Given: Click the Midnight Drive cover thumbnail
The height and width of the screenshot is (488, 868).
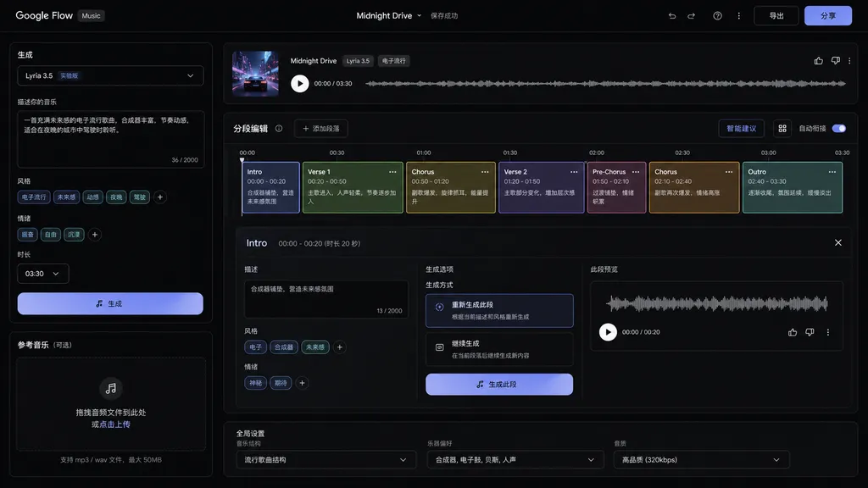Looking at the screenshot, I should tap(255, 74).
